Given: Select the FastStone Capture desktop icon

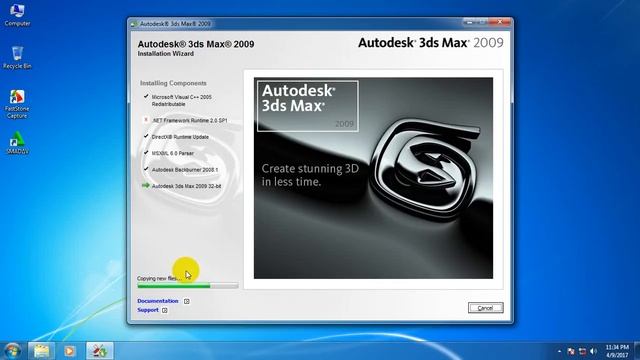Looking at the screenshot, I should 17,104.
